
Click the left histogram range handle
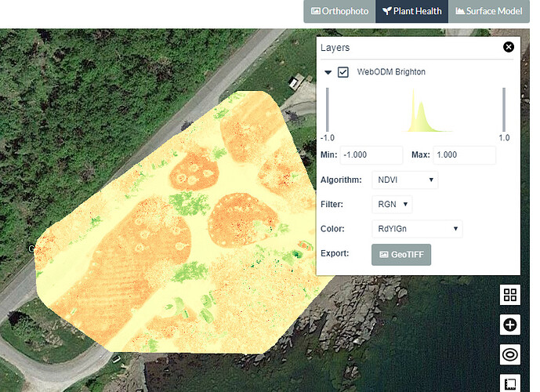[328, 110]
